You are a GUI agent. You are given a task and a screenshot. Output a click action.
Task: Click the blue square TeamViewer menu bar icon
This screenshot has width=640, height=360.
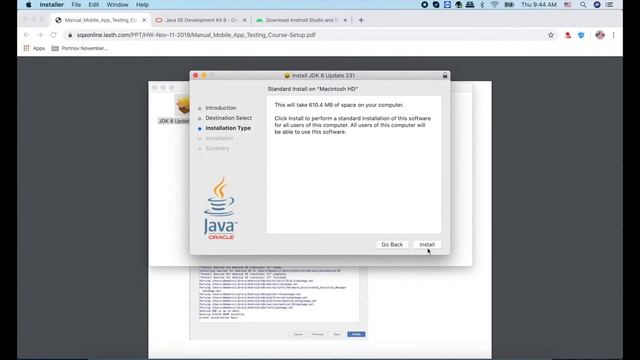point(447,4)
